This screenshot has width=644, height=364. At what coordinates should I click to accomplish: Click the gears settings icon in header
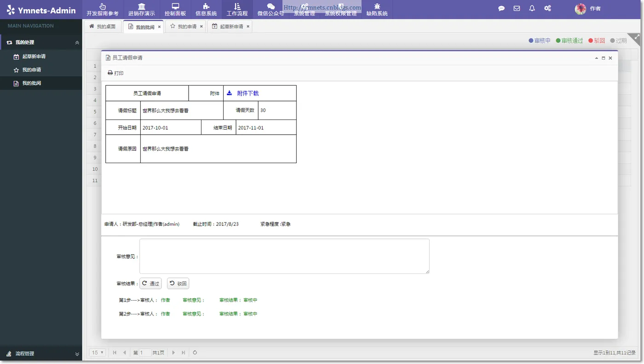[x=547, y=8]
